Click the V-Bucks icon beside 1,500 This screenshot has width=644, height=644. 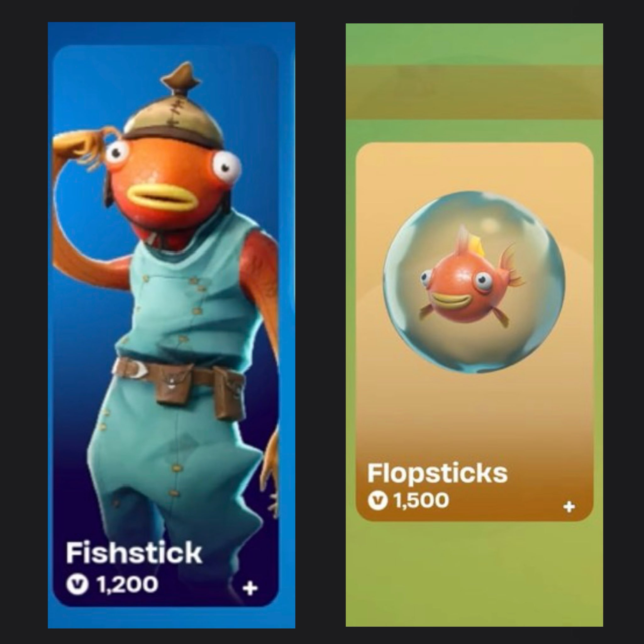pos(378,500)
